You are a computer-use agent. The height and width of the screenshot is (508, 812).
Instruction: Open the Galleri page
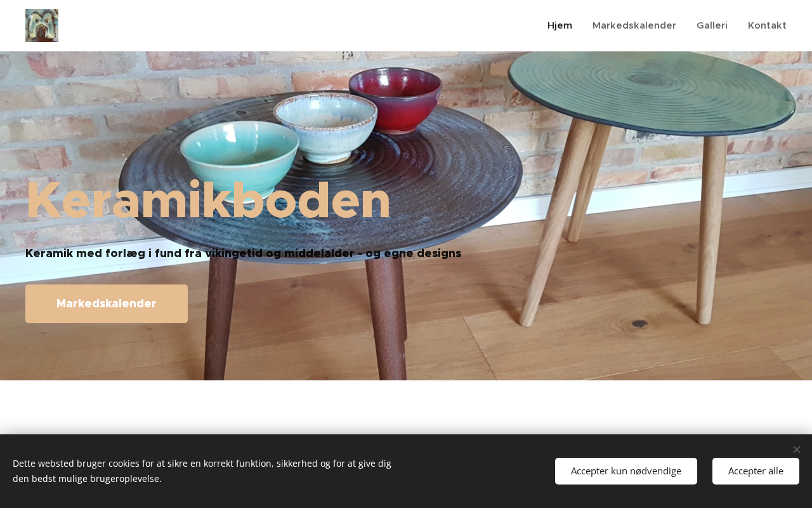712,25
